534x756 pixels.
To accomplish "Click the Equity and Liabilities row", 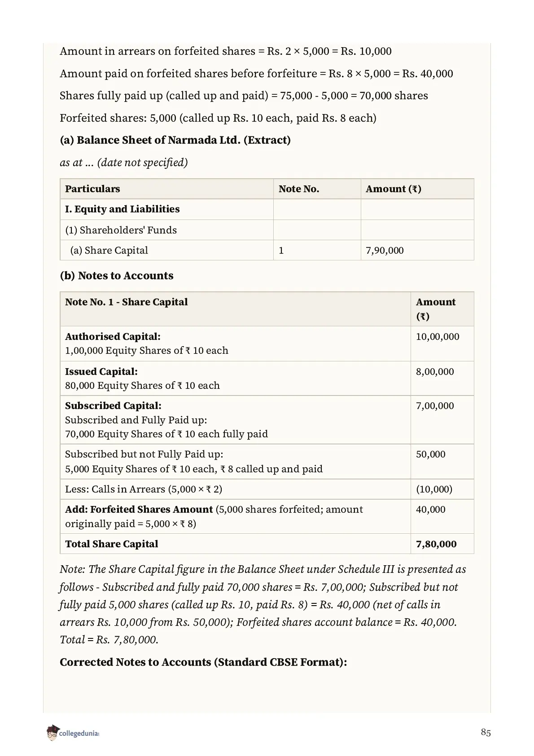I will click(x=267, y=210).
